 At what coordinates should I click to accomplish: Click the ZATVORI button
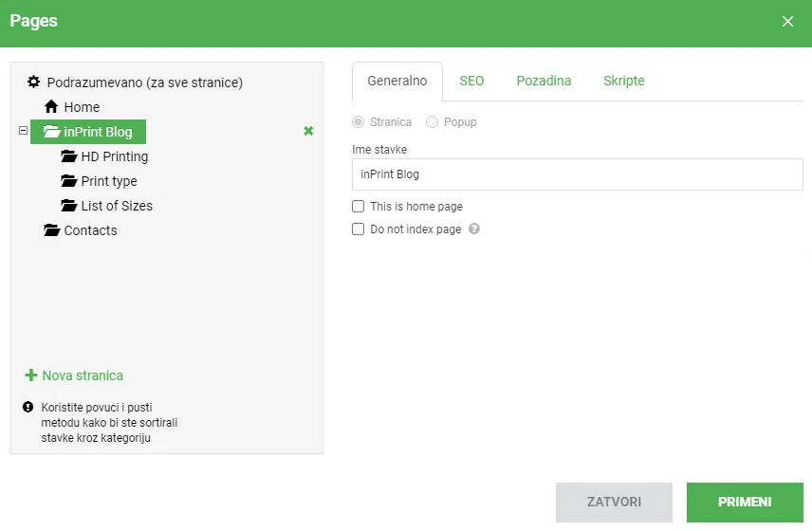(x=614, y=502)
